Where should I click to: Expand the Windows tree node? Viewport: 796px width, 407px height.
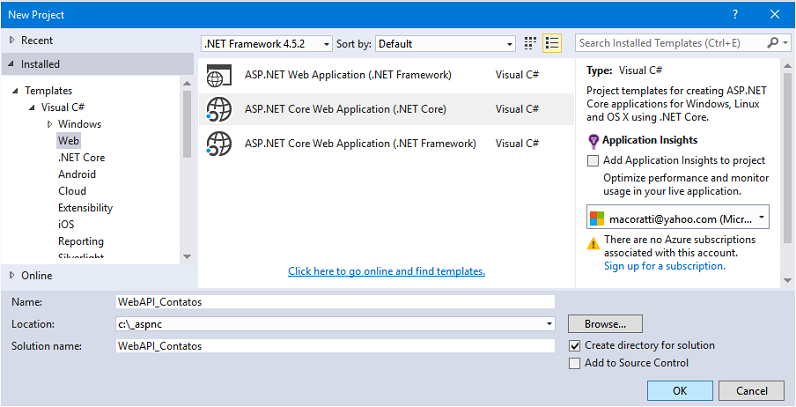point(50,124)
